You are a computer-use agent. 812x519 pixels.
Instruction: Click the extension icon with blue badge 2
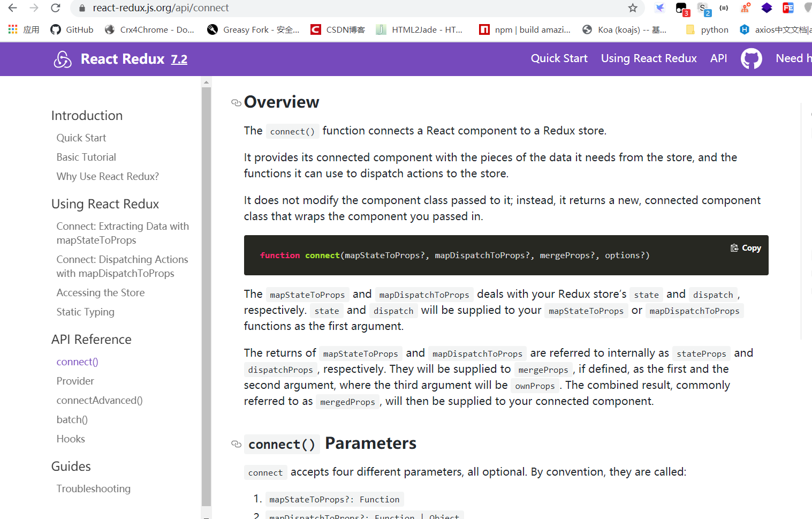click(x=704, y=9)
